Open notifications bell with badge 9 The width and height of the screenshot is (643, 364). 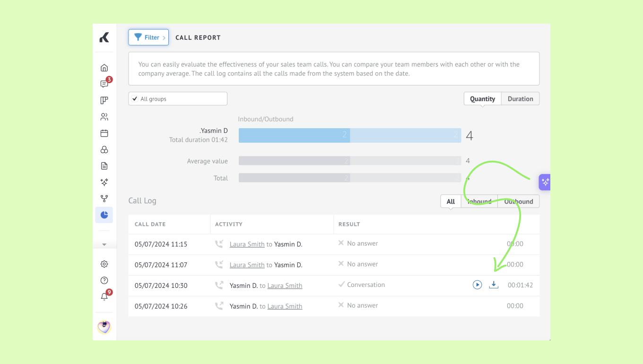pos(104,297)
